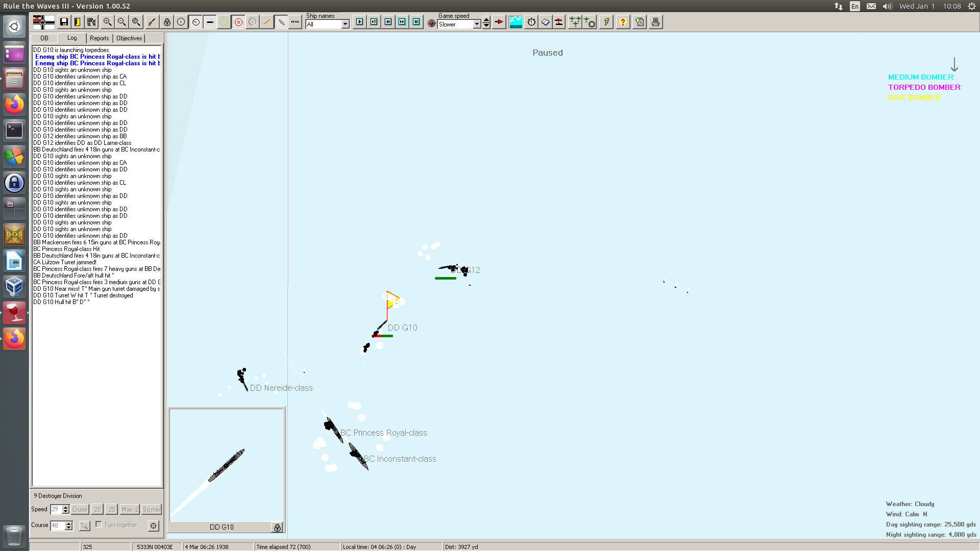Click the pause playback control button
980x551 pixels.
tap(416, 22)
